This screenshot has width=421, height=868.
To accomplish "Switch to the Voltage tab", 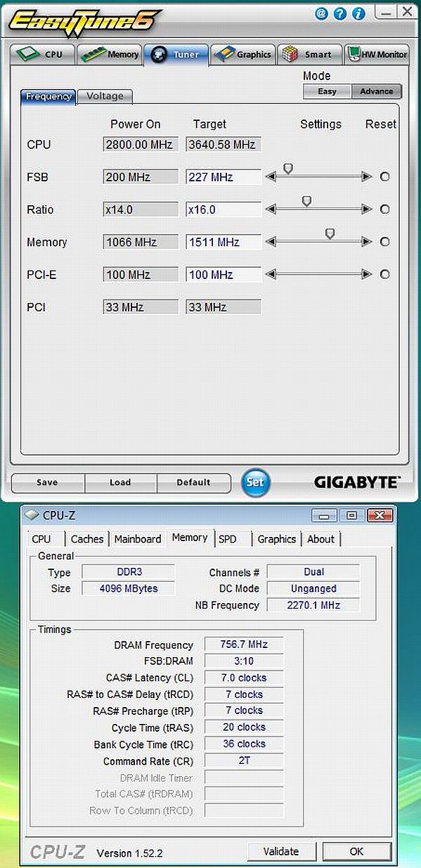I will coord(105,96).
